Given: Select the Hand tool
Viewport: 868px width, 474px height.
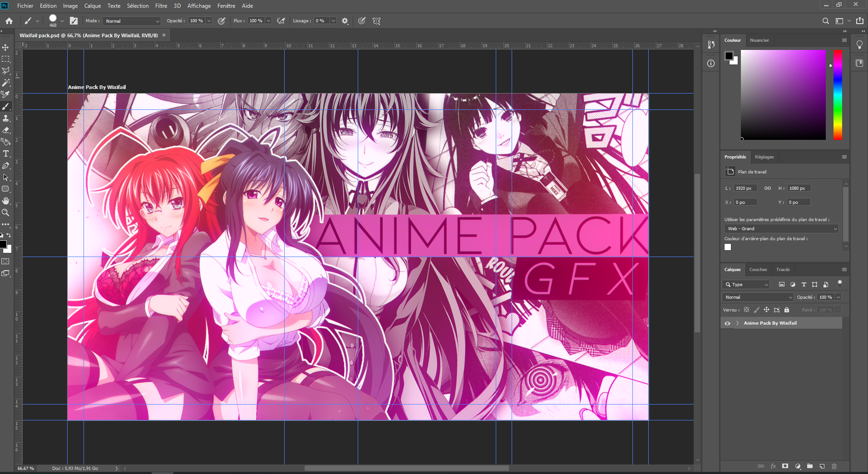Looking at the screenshot, I should click(x=5, y=201).
